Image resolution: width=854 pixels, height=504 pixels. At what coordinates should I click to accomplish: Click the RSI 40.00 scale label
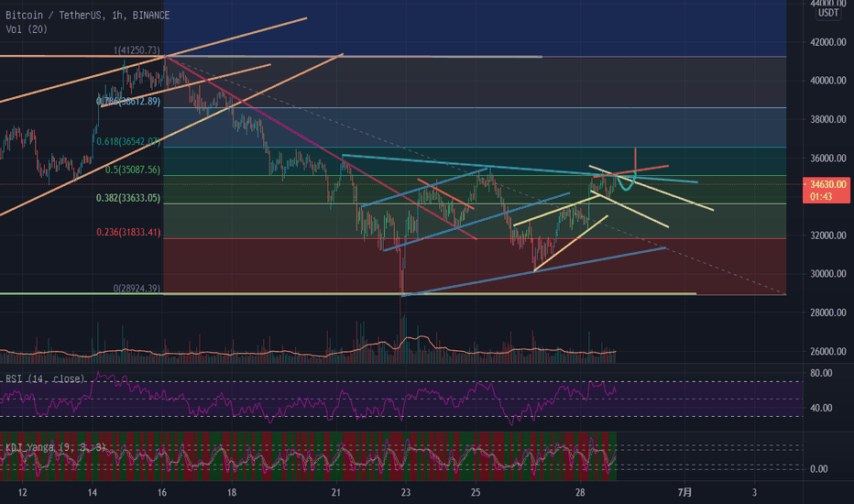click(821, 408)
